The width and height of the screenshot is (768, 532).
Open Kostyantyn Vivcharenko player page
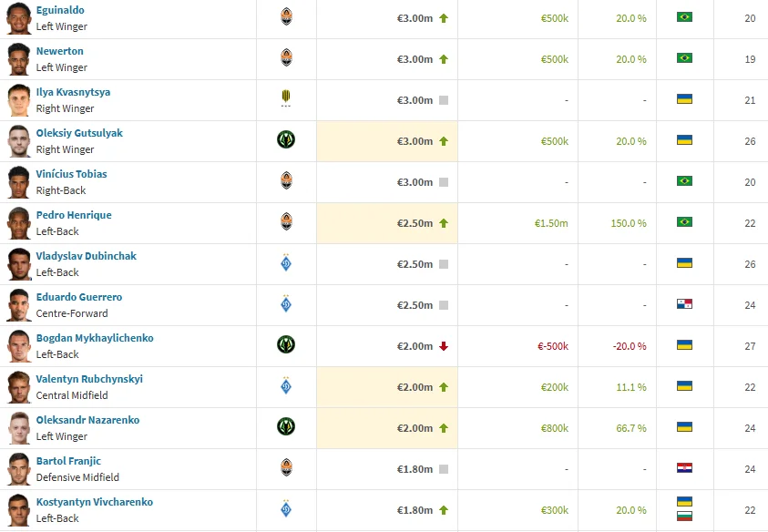coord(95,502)
